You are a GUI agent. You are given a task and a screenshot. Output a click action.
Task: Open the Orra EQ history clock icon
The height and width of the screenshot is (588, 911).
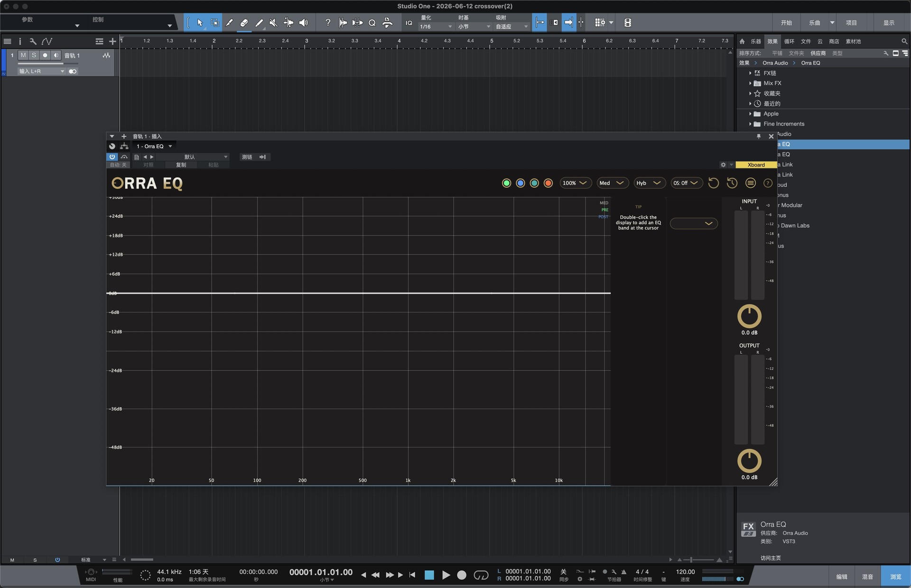pos(732,183)
